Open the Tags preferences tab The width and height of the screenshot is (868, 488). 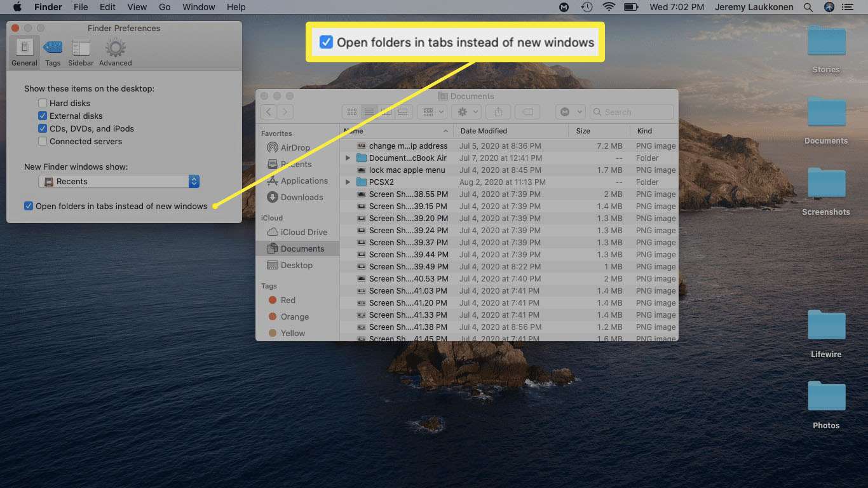pyautogui.click(x=53, y=52)
